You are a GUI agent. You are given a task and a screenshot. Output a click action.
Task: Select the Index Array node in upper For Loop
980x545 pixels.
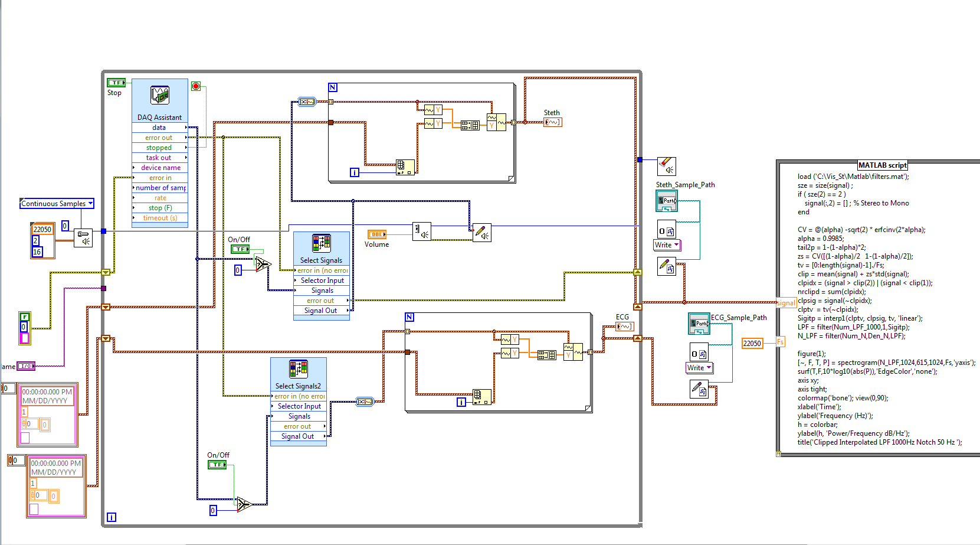[405, 167]
